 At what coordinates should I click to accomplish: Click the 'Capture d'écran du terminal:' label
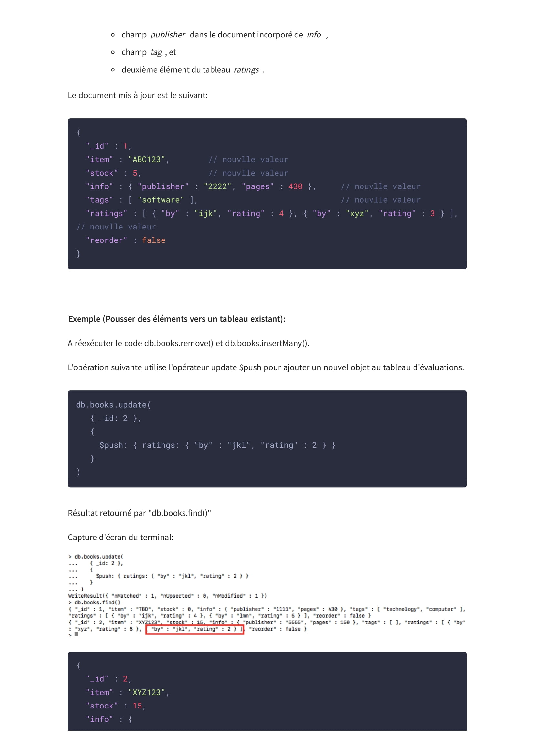(x=120, y=537)
